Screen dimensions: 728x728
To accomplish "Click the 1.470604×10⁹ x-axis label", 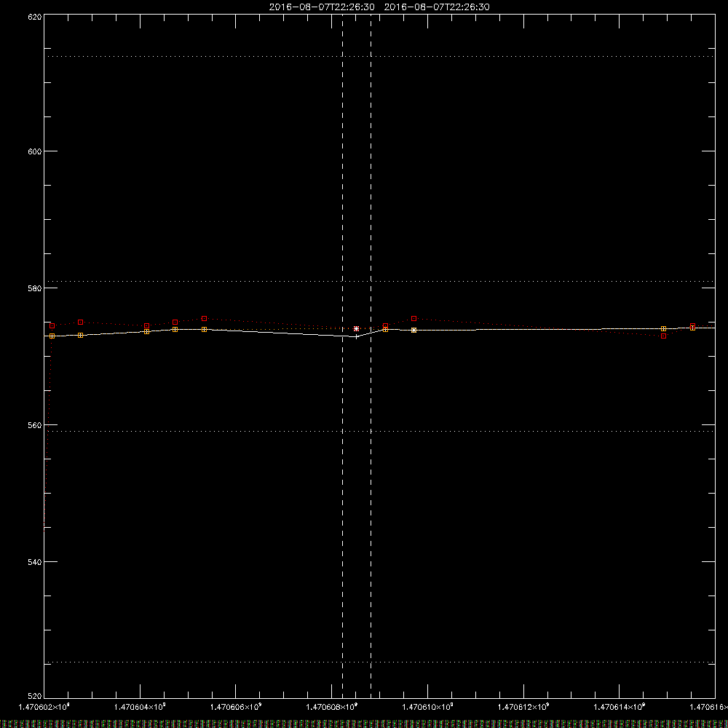I will 141,707.
